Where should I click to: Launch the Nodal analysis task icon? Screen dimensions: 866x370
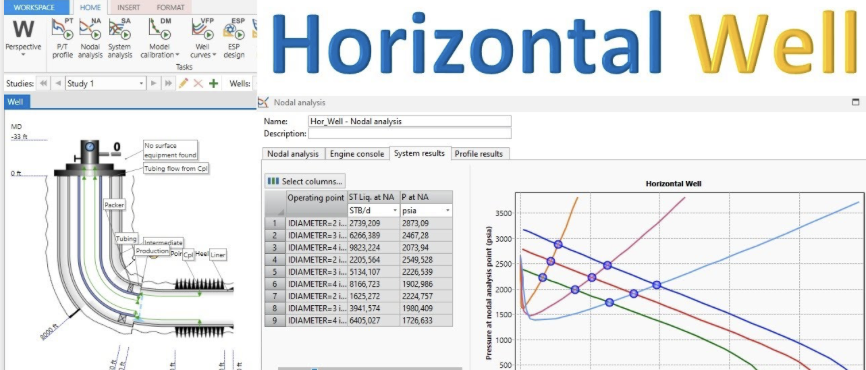(x=91, y=38)
